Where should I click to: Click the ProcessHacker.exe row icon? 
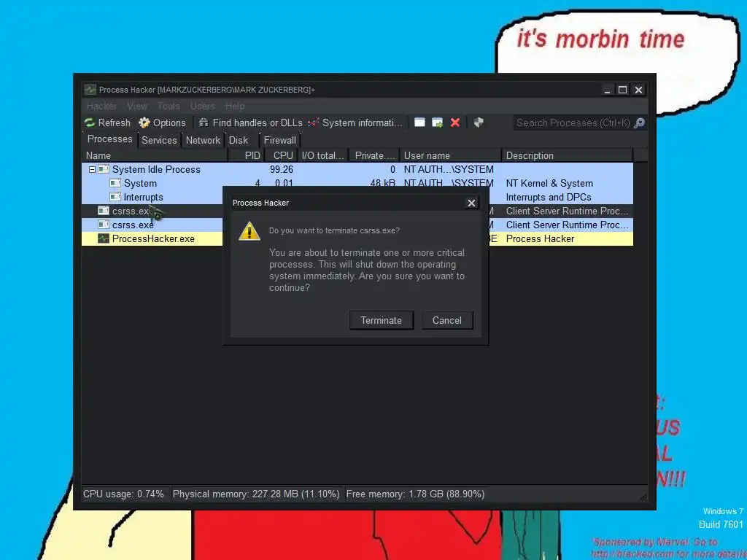104,238
